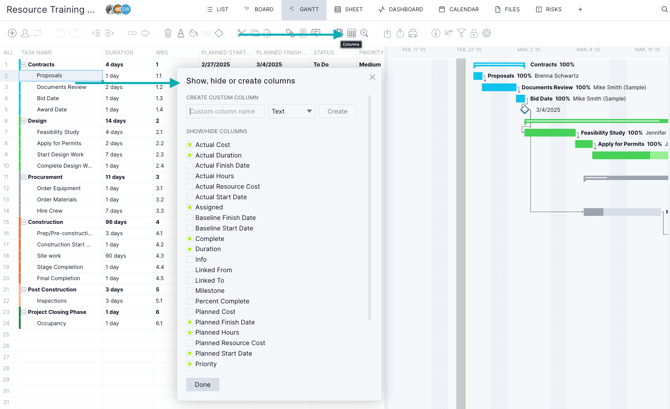670x409 pixels.
Task: Enable the Milestone column checkbox
Action: [x=190, y=291]
